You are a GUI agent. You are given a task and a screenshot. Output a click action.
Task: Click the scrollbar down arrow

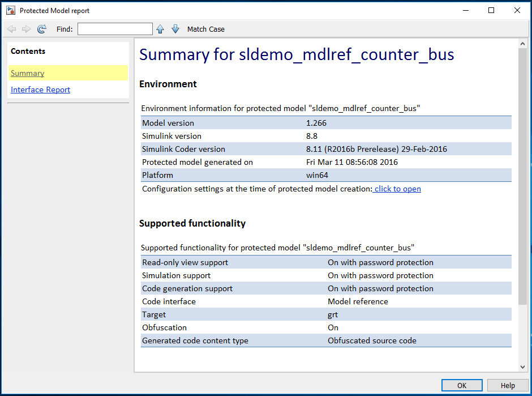(x=522, y=367)
